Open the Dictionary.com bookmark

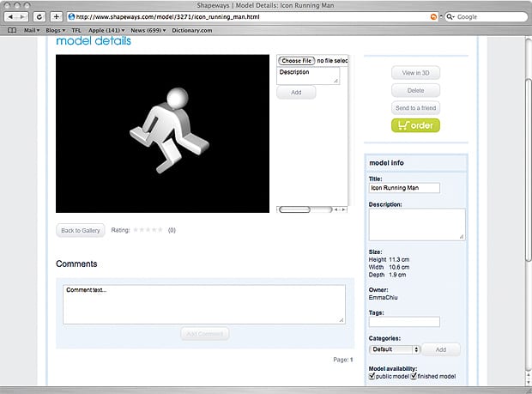tap(192, 30)
